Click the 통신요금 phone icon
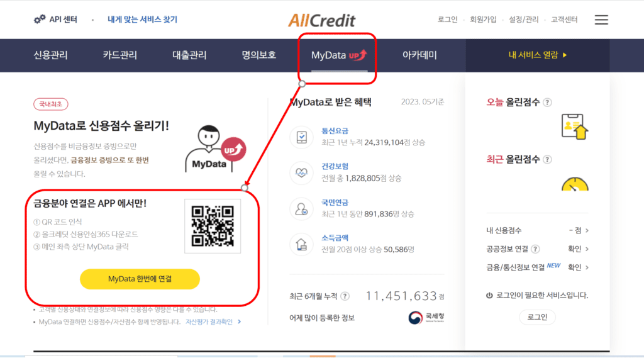 pos(301,137)
